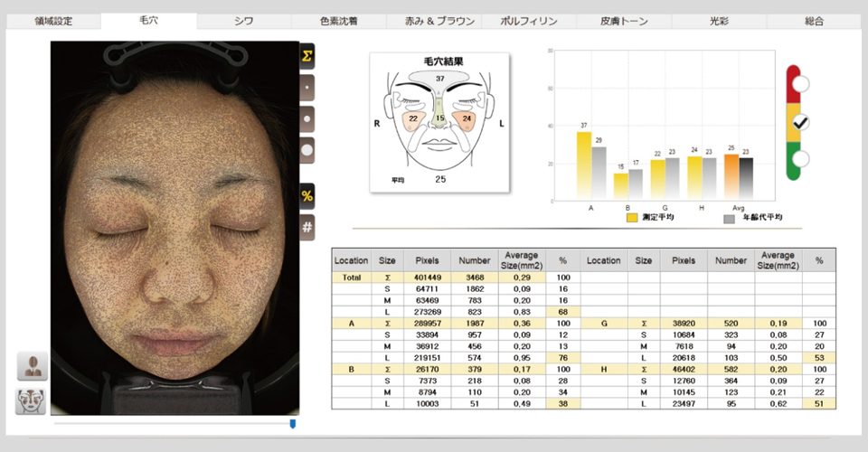
Task: Select the large pore size dot icon
Action: [307, 149]
